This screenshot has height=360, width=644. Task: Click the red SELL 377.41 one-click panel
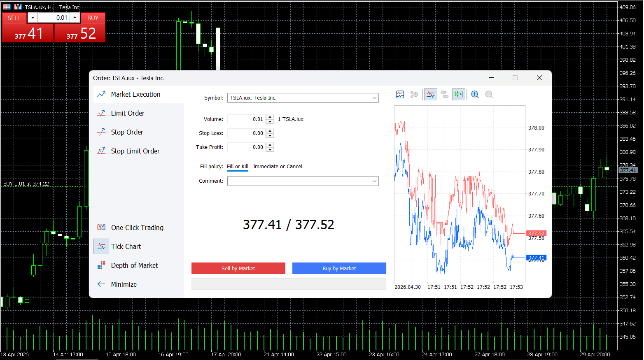pos(28,33)
